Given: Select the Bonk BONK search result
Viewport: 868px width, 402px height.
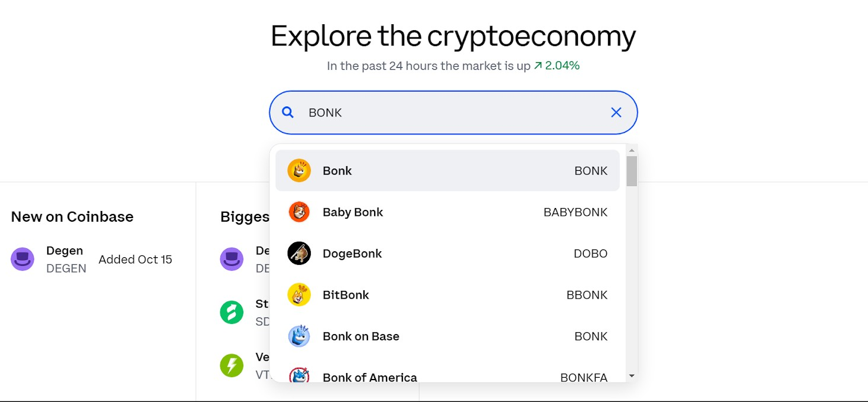Looking at the screenshot, I should [x=447, y=170].
